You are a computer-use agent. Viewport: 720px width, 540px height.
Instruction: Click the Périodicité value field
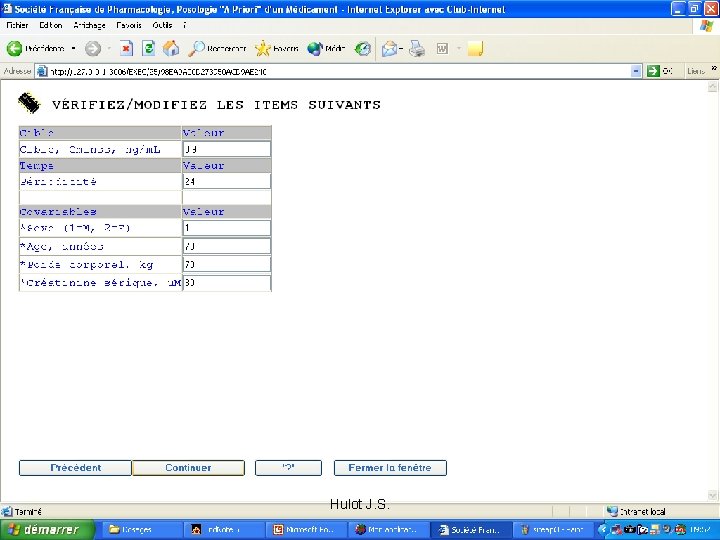click(x=227, y=181)
